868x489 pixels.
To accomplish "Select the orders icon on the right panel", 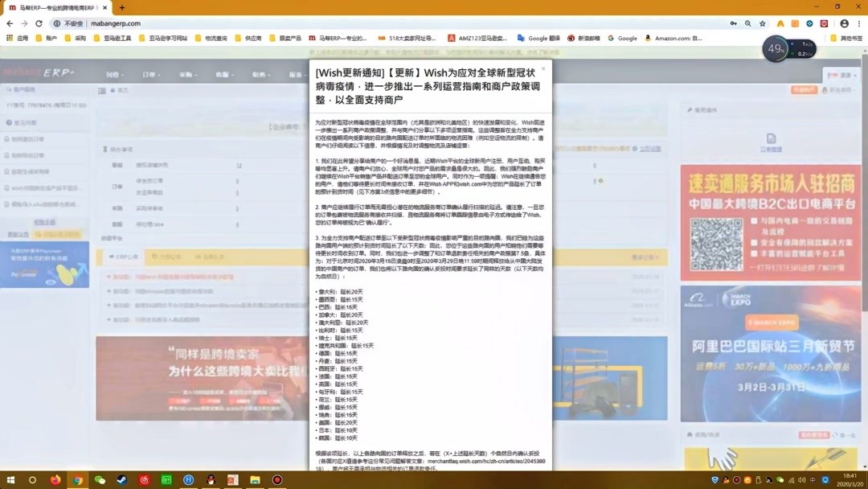I will tap(771, 138).
